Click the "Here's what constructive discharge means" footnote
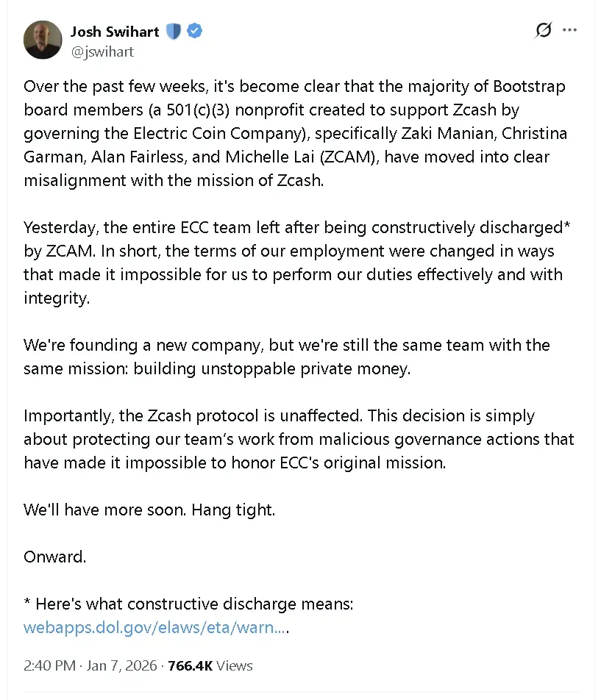The width and height of the screenshot is (601, 700). (189, 604)
